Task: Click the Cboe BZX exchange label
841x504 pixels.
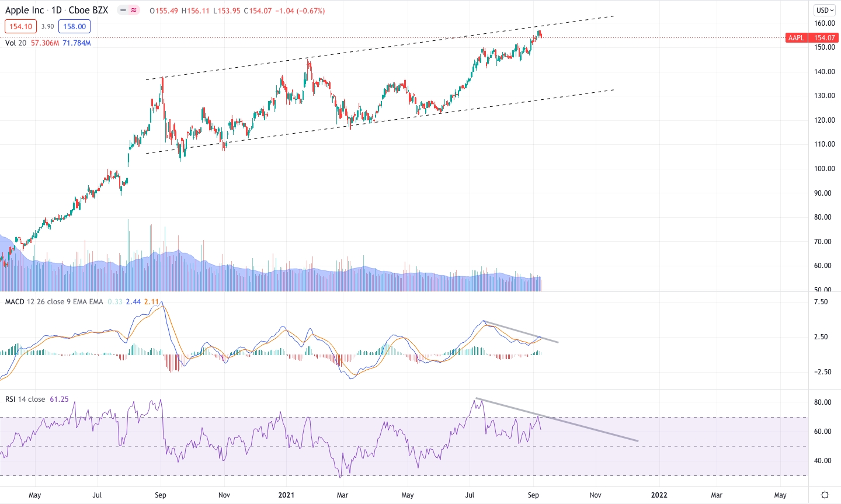Action: click(88, 11)
